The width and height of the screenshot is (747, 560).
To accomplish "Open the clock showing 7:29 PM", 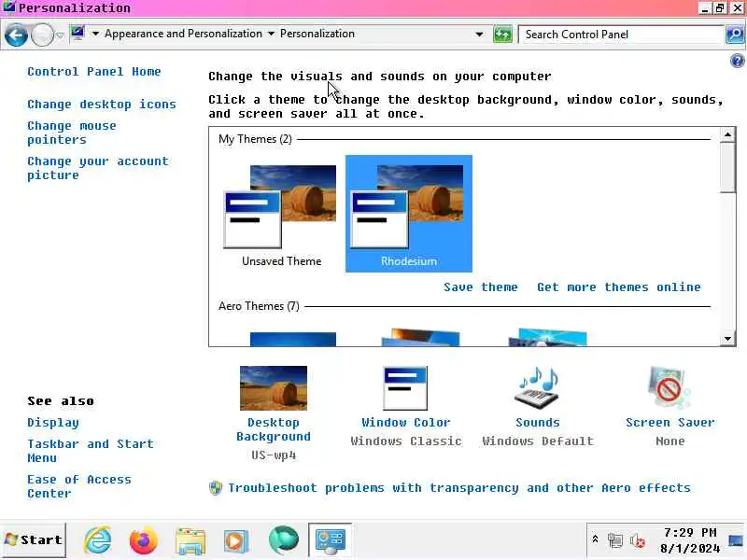I will tap(690, 540).
